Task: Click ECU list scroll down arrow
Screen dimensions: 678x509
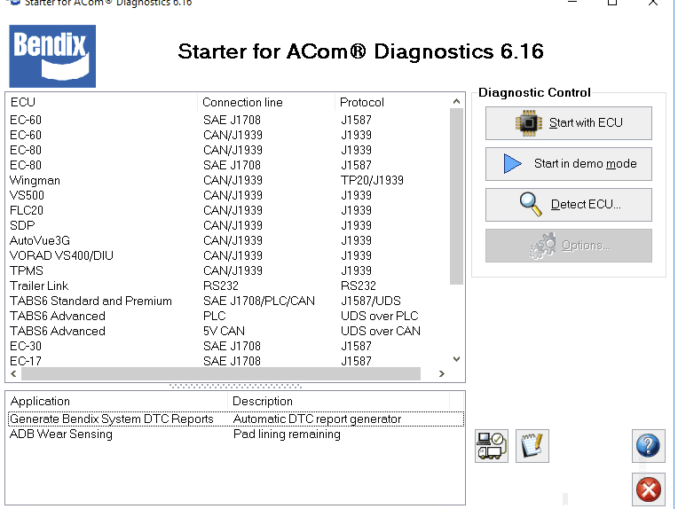Action: point(456,359)
